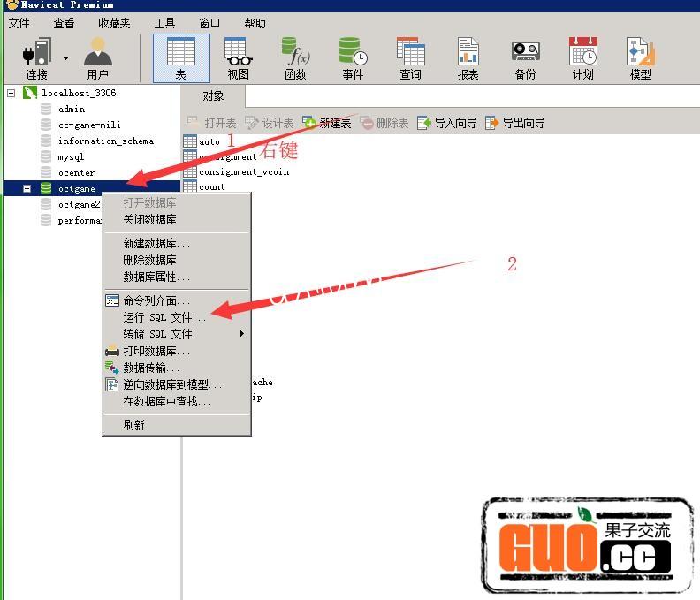Select the information_schema database in tree

[x=105, y=141]
